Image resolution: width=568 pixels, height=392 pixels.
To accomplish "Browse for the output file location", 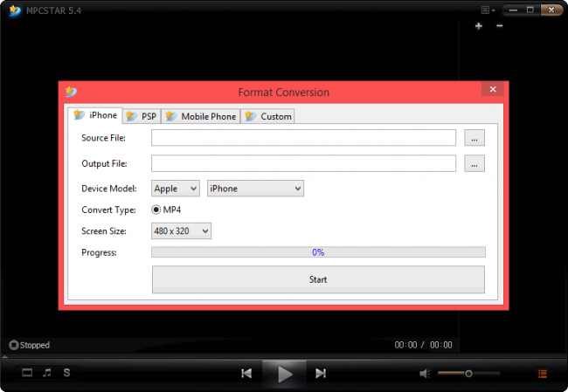I will click(x=474, y=163).
